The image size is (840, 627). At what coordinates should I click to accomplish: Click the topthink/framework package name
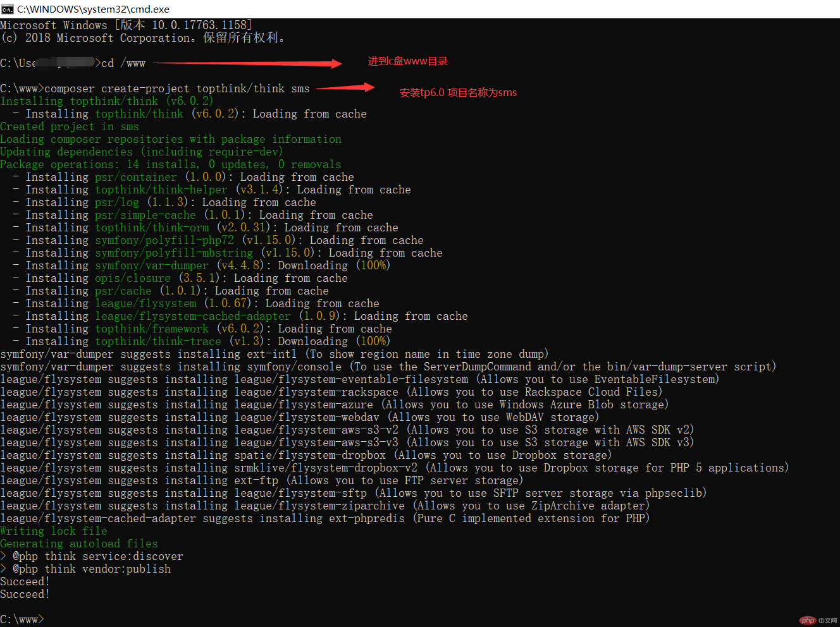[x=152, y=329]
